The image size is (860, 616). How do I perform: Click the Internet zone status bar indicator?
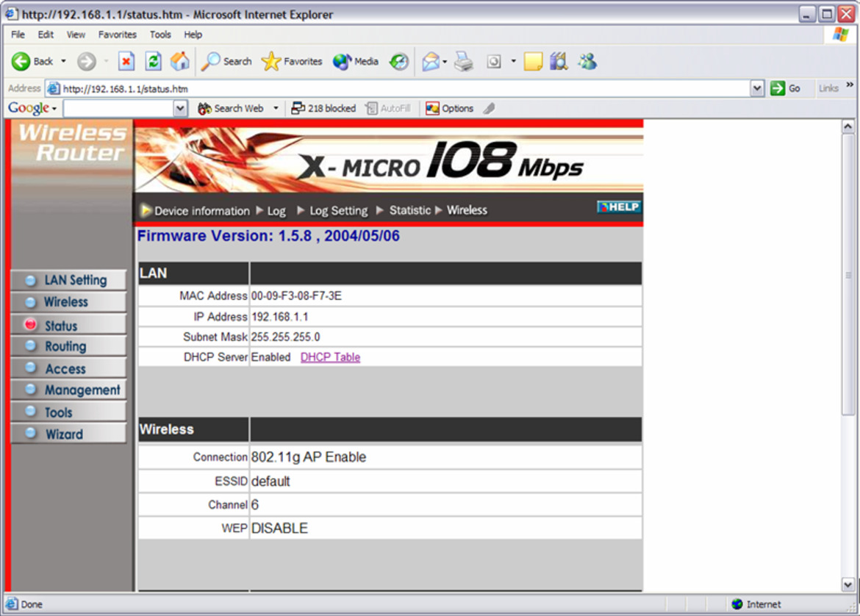[756, 604]
